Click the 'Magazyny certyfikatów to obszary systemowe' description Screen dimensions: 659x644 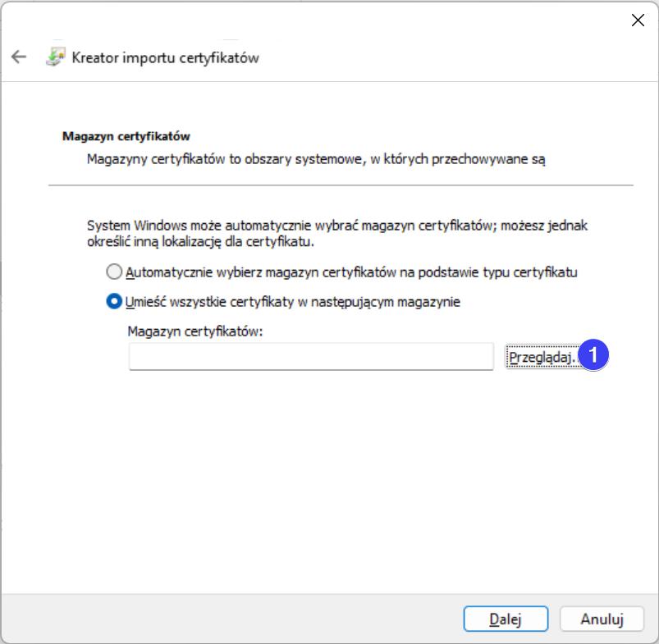point(316,159)
